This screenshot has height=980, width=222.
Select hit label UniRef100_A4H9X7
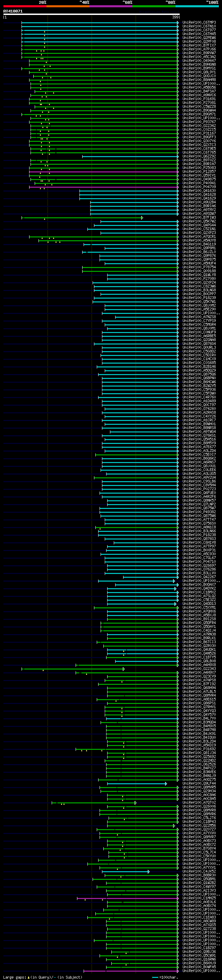(x=199, y=673)
